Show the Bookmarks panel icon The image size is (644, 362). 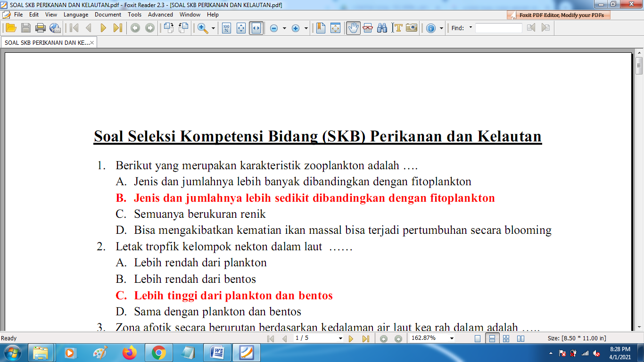pos(320,28)
